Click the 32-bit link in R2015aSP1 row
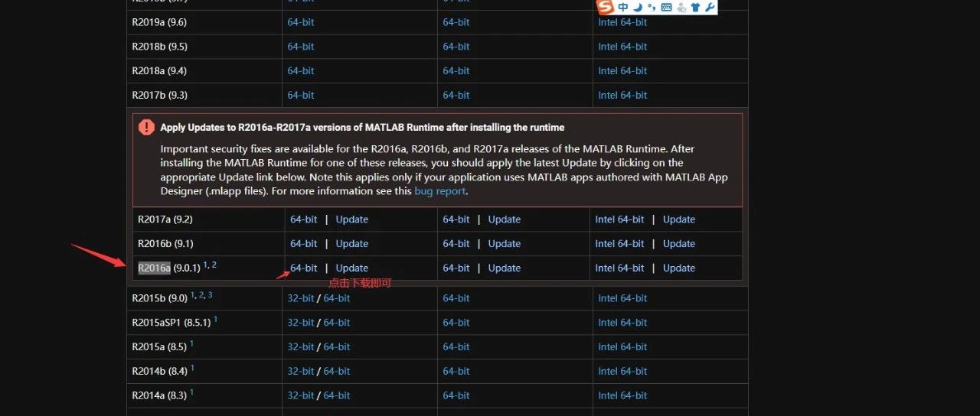The height and width of the screenshot is (416, 980). 301,323
